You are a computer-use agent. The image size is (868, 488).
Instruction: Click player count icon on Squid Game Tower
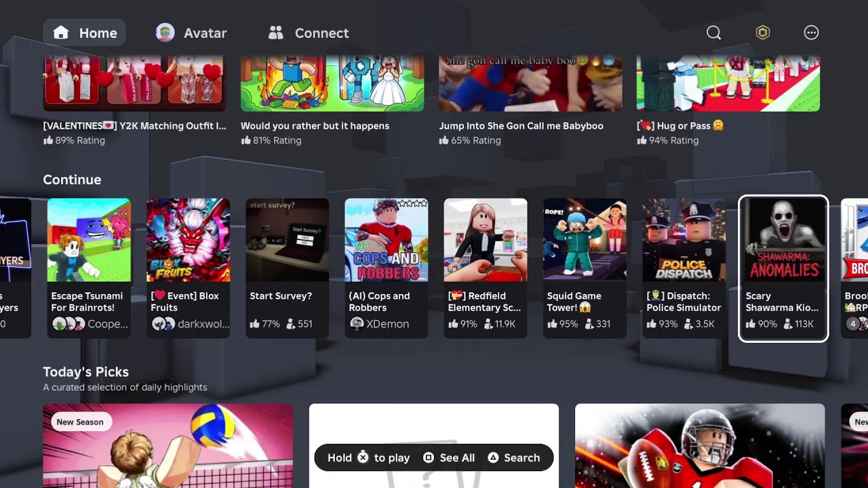pos(588,324)
